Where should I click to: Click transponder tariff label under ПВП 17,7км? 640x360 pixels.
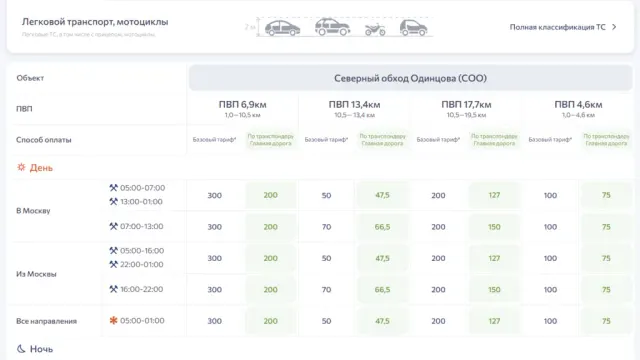[494, 140]
